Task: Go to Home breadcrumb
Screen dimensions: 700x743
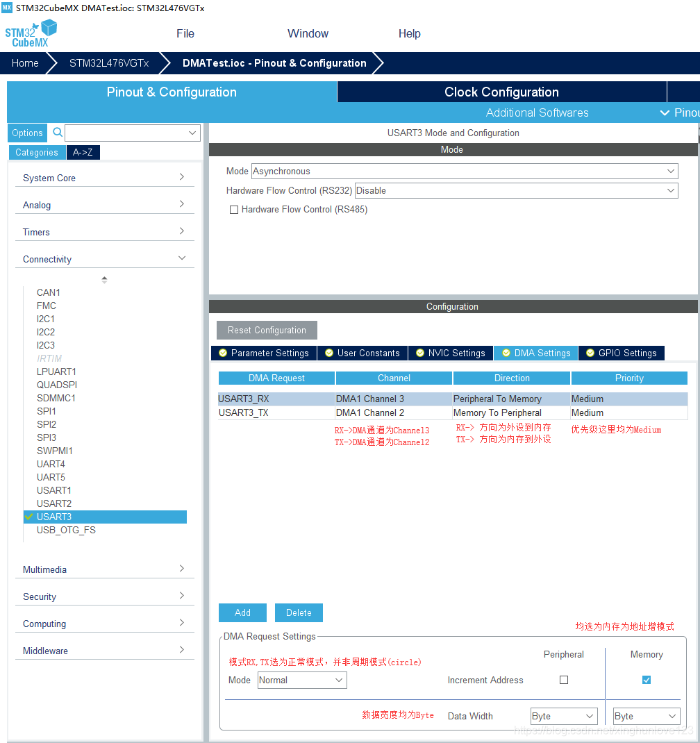Action: pos(25,63)
